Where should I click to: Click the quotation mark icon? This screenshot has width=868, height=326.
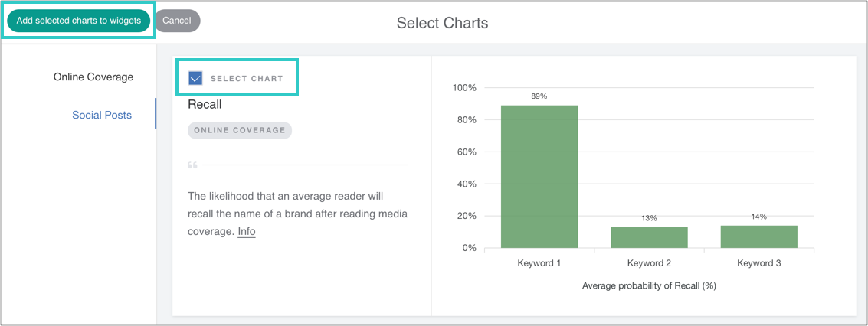192,165
